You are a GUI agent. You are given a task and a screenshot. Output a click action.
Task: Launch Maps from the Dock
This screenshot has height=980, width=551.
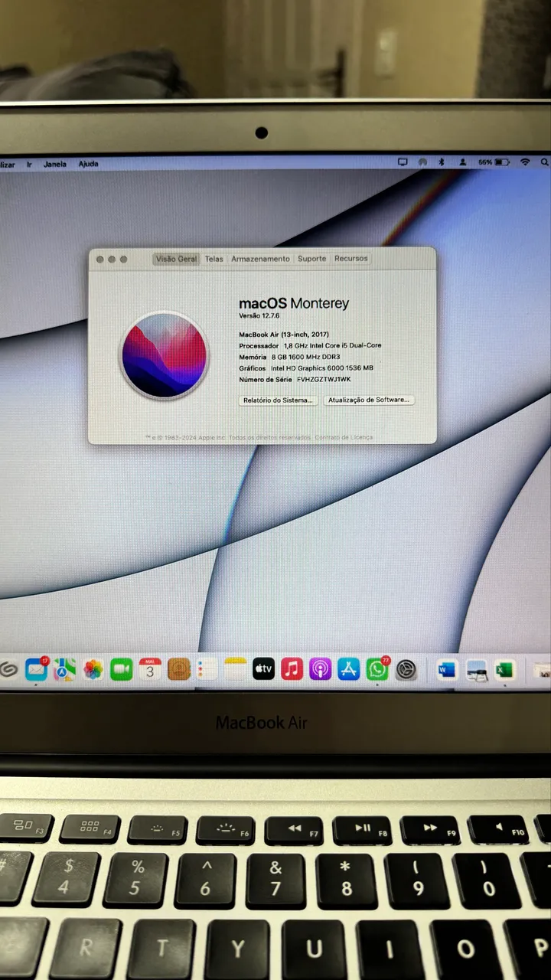(64, 669)
